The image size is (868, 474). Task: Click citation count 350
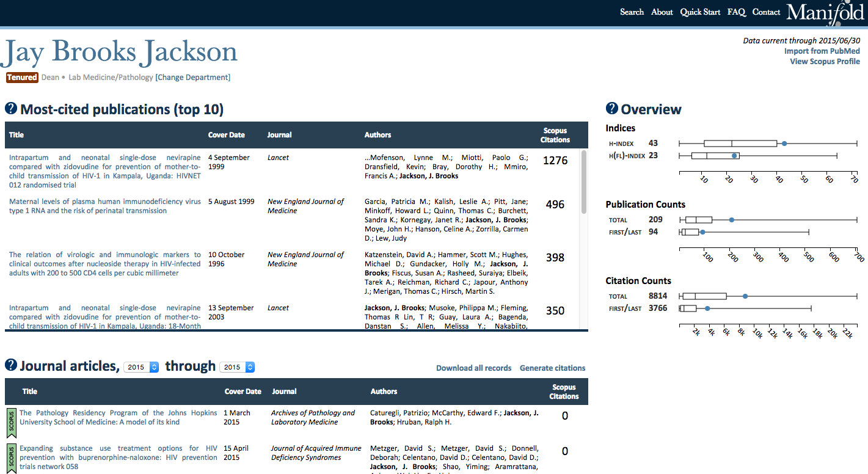pyautogui.click(x=555, y=311)
